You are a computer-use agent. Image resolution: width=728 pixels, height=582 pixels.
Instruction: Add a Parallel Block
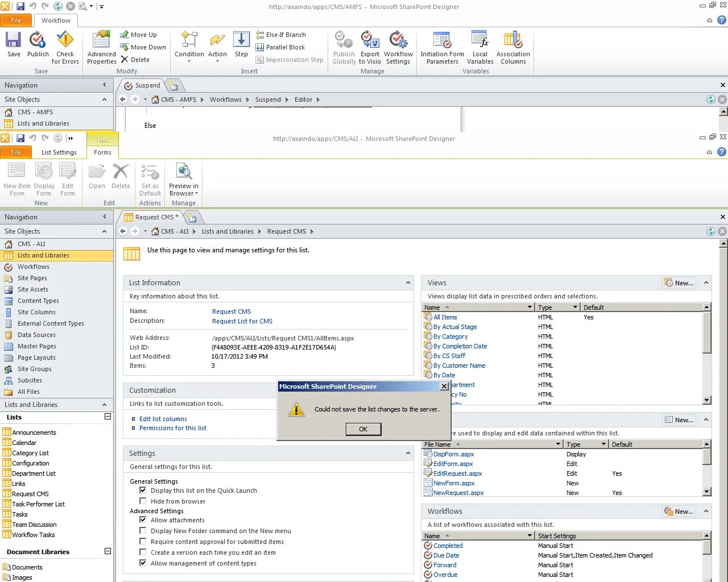point(280,47)
